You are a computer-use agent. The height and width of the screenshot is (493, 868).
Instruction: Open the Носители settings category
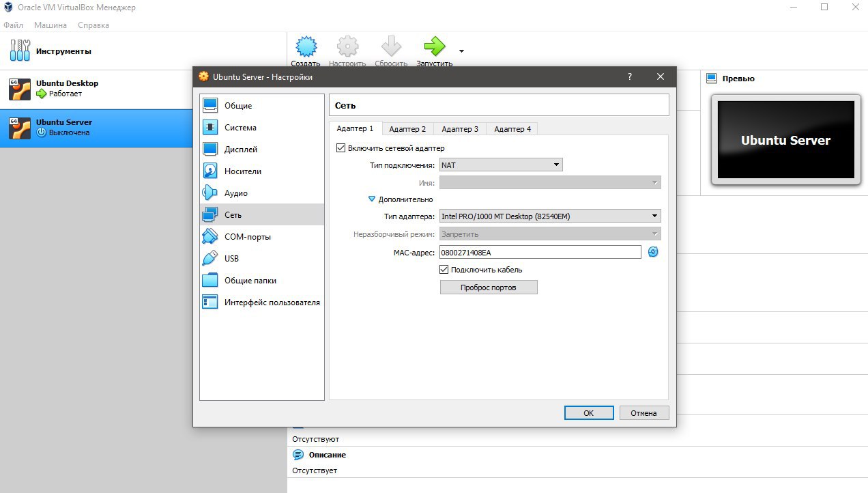click(261, 171)
